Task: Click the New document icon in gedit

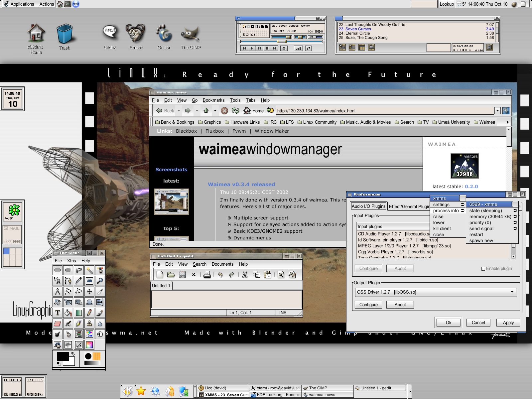Action: [160, 275]
